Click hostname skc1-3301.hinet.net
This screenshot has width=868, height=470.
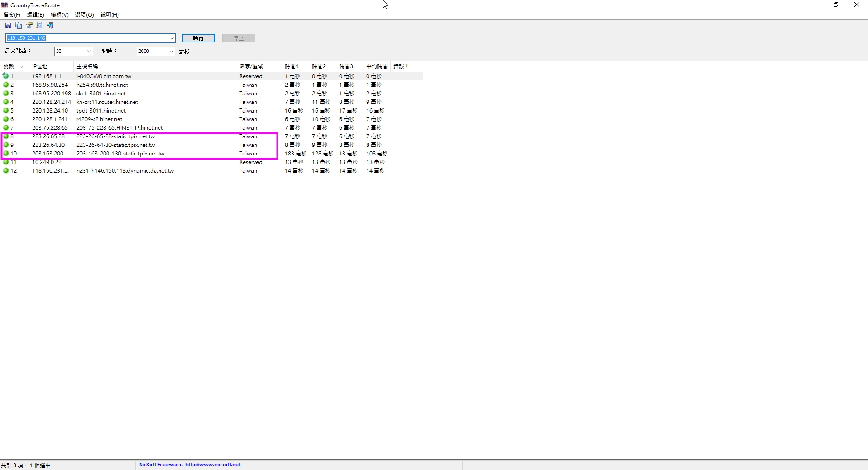tap(101, 94)
